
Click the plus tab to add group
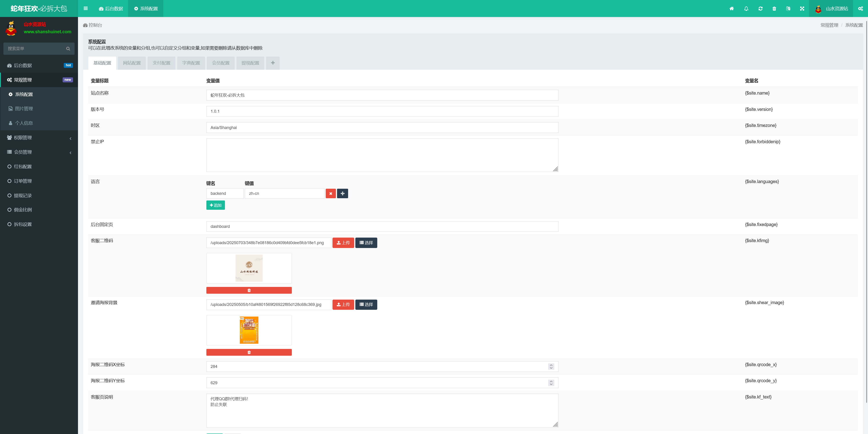pyautogui.click(x=273, y=63)
